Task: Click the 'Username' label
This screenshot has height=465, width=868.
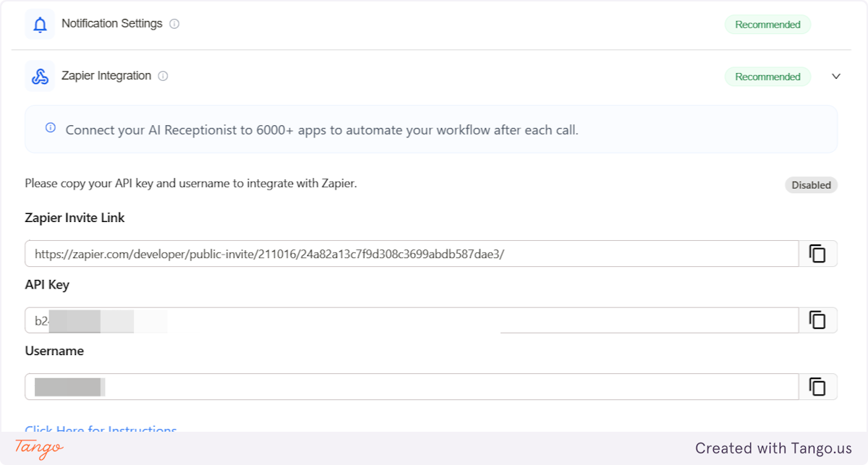Action: pyautogui.click(x=54, y=351)
